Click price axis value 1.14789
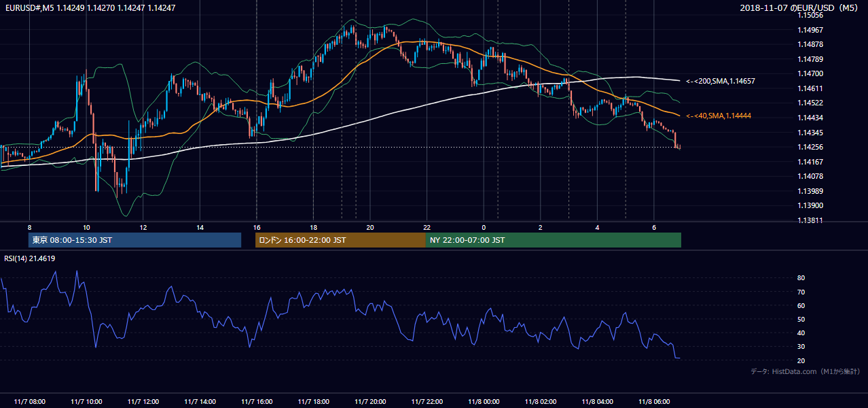 810,59
